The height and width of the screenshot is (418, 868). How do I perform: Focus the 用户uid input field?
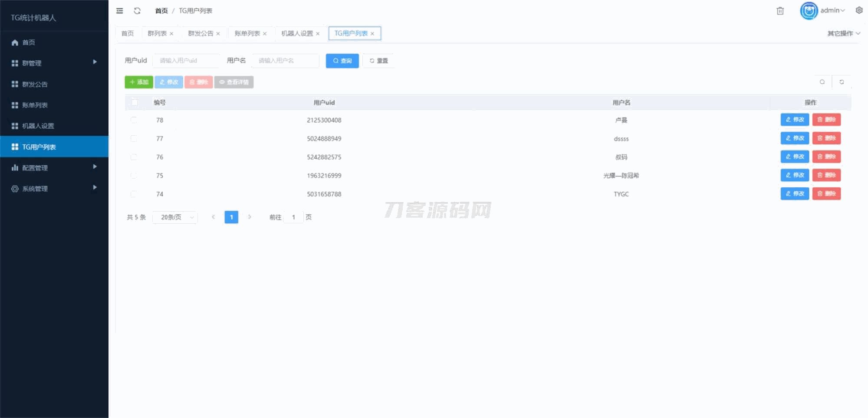(186, 61)
